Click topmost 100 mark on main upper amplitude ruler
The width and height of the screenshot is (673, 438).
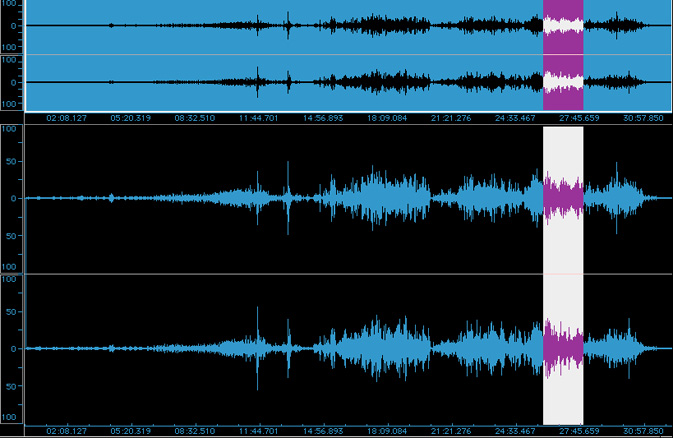point(9,130)
